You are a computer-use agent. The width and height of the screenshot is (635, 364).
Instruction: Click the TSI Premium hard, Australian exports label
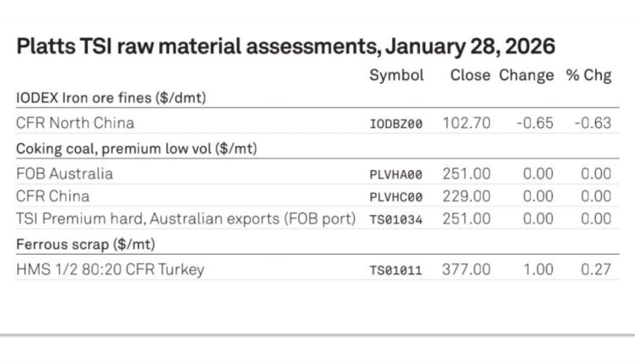[185, 218]
